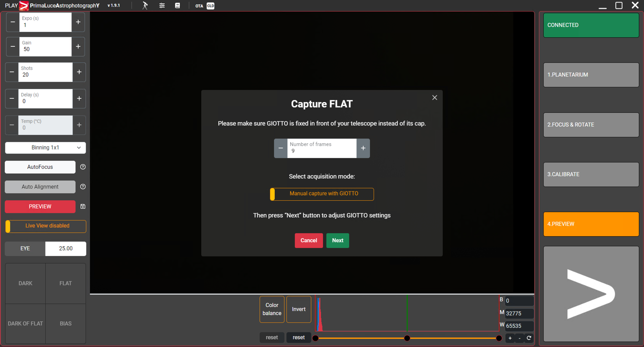Viewport: 644px width, 347px height.
Task: Click the histogram refresh icon
Action: [x=529, y=338]
